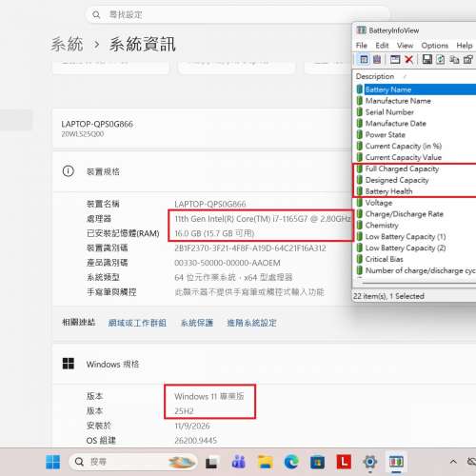
Task: Show hidden tray icons with the chevron
Action: 453,462
